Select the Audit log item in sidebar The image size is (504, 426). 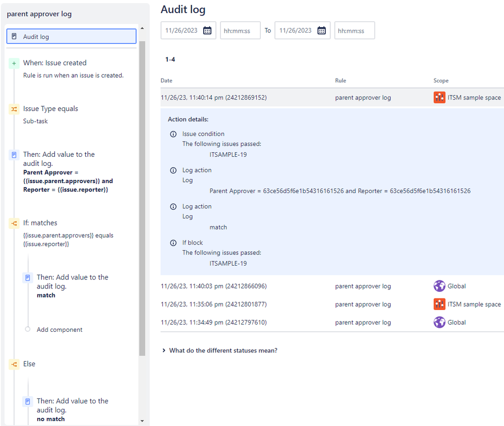coord(71,36)
